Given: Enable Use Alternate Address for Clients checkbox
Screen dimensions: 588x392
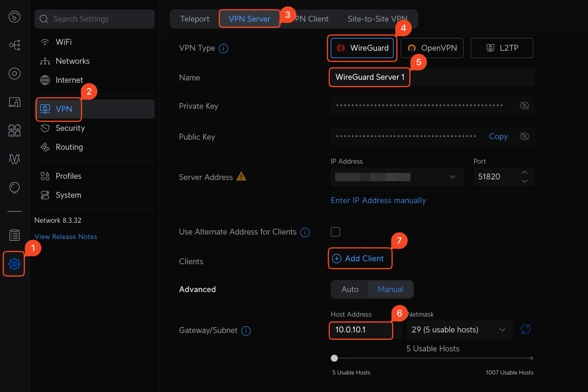Looking at the screenshot, I should [335, 232].
